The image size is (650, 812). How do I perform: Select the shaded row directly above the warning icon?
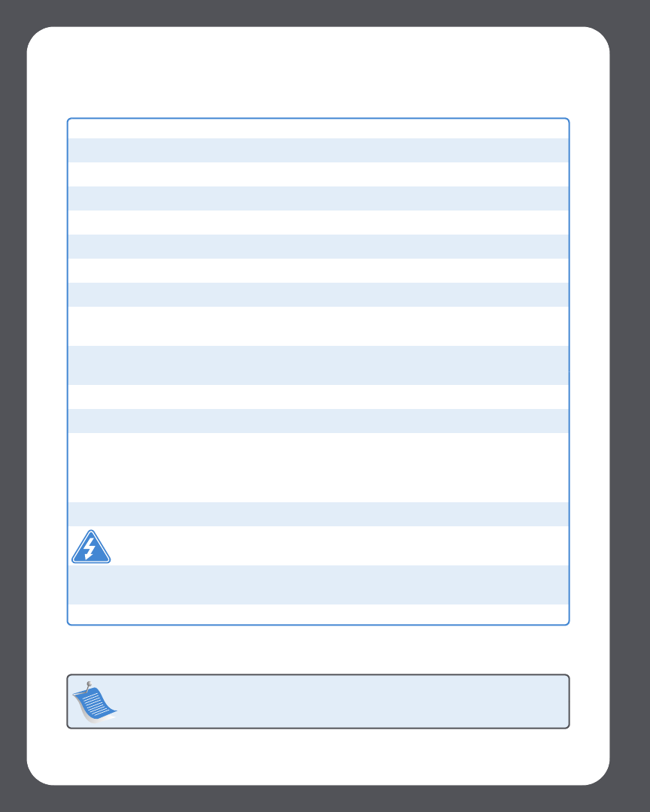coord(318,514)
